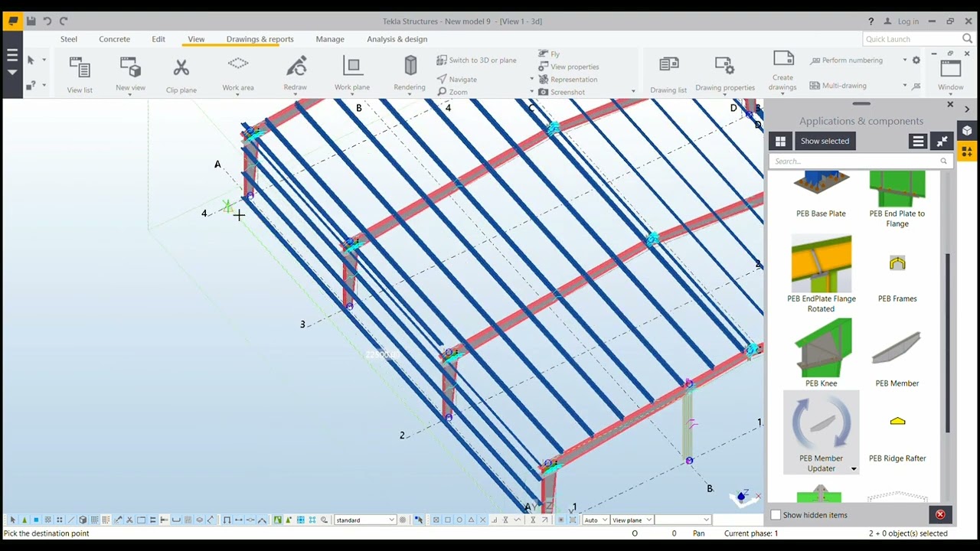Open the Window tool in ribbon
Image resolution: width=980 pixels, height=551 pixels.
tap(951, 74)
